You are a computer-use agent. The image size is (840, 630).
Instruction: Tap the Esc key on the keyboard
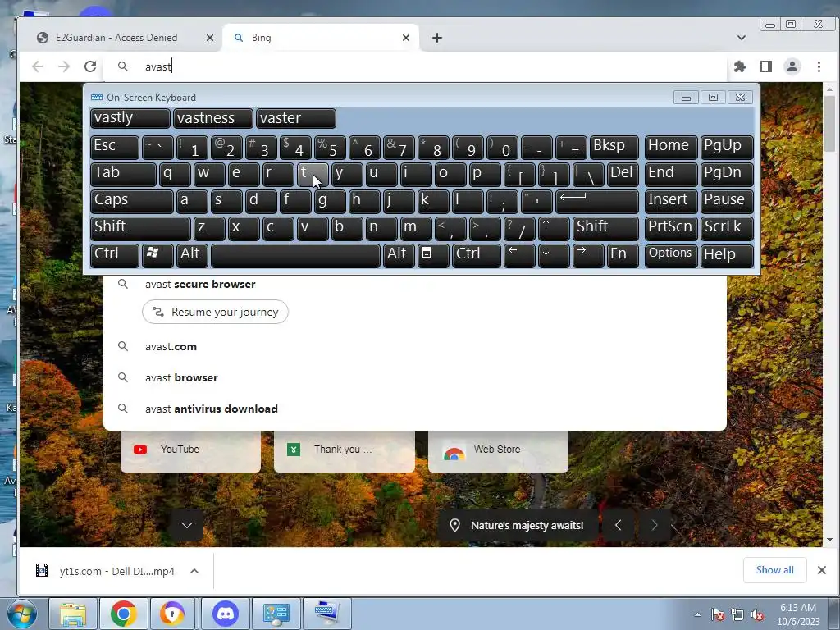(x=115, y=147)
